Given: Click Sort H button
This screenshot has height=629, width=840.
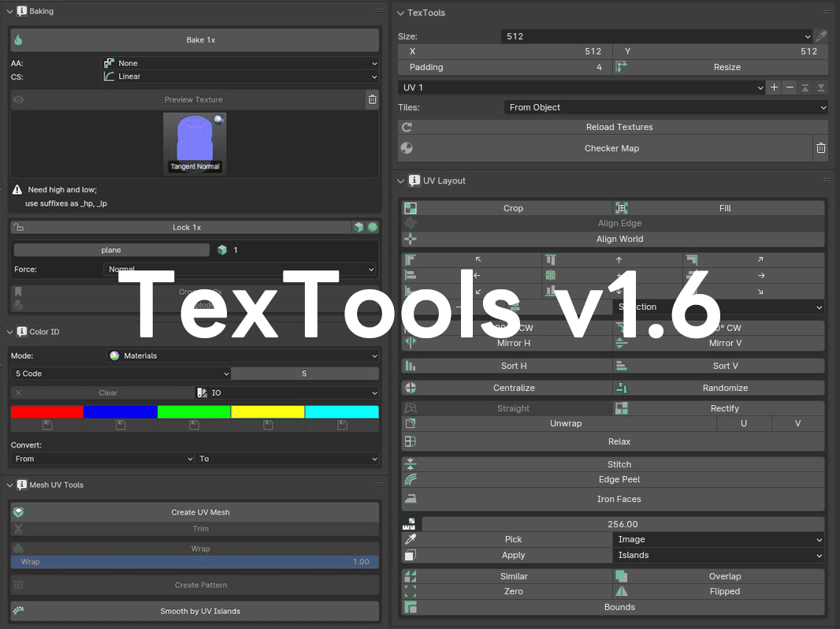Looking at the screenshot, I should [507, 367].
